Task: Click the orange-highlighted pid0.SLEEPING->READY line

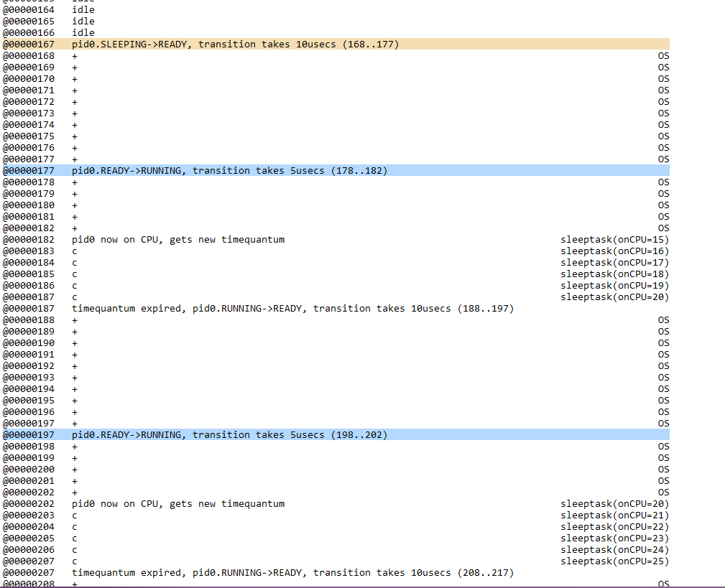Action: click(x=235, y=45)
